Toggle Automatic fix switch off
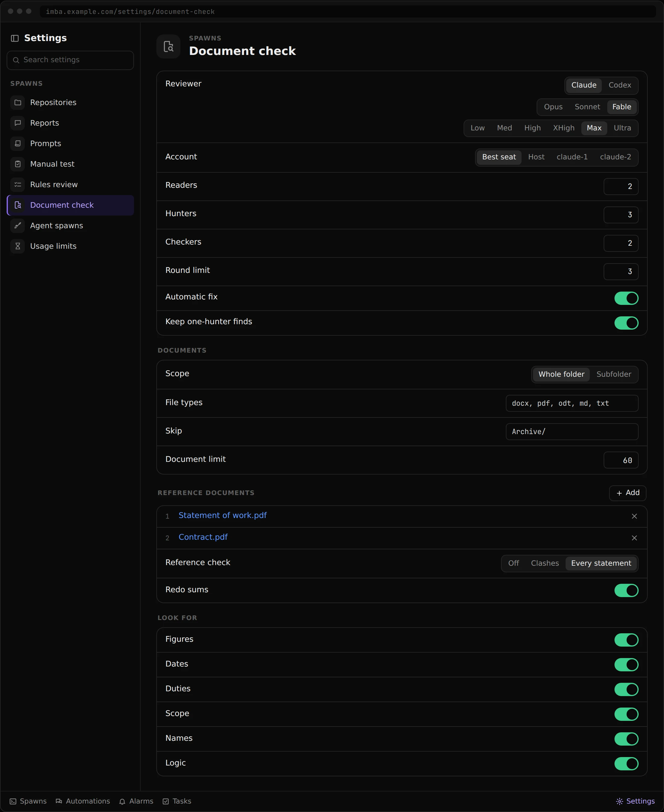This screenshot has height=812, width=664. pyautogui.click(x=626, y=298)
